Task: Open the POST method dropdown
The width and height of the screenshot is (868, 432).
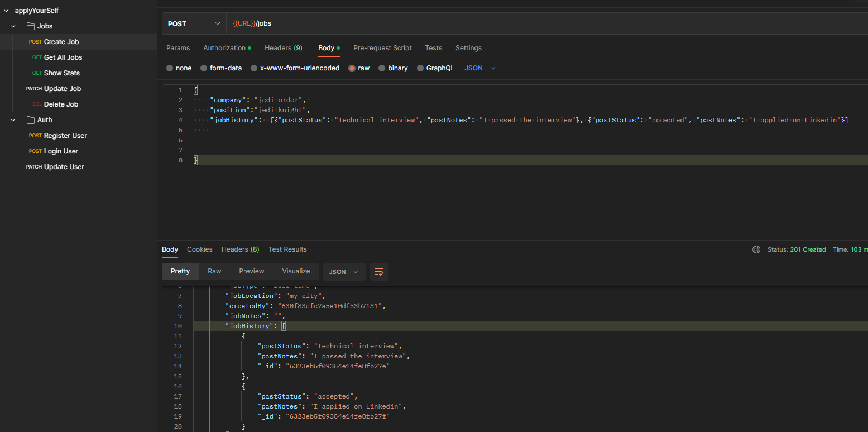Action: tap(194, 23)
